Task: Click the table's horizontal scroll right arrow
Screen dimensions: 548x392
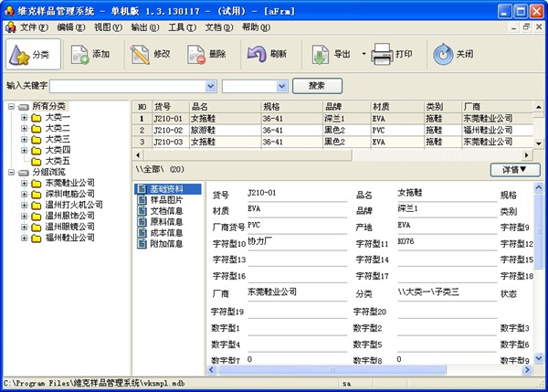Action: coord(526,155)
